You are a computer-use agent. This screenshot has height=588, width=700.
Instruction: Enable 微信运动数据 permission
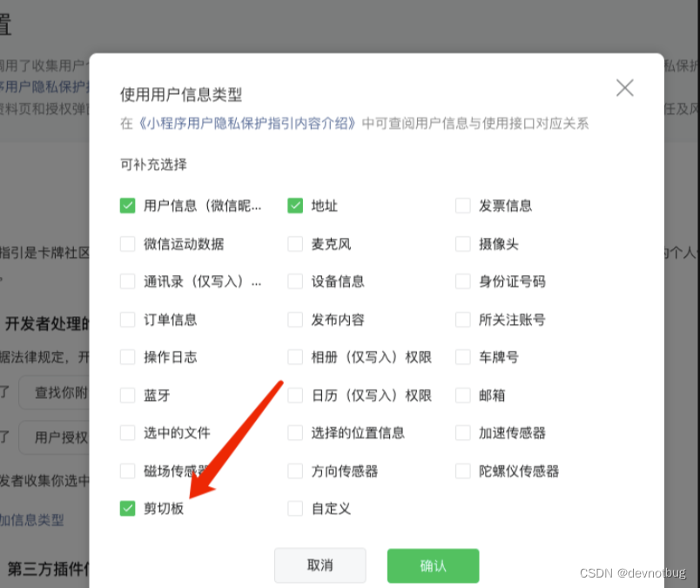click(127, 244)
